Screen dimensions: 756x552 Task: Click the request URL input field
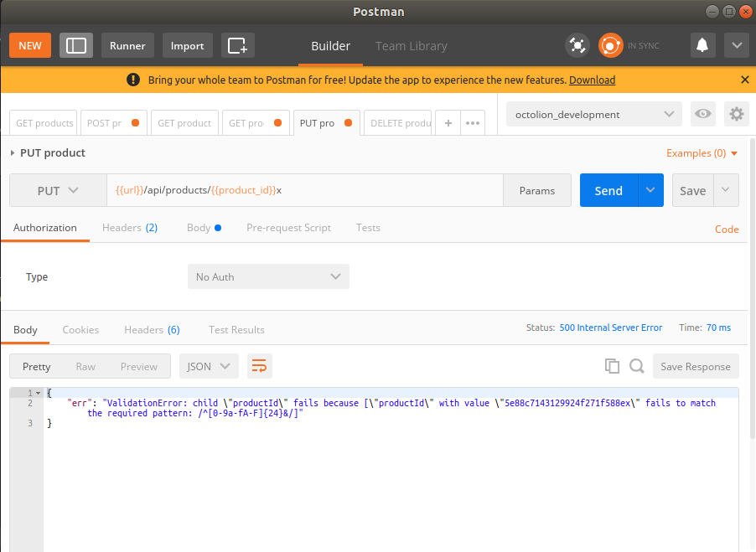click(x=305, y=190)
